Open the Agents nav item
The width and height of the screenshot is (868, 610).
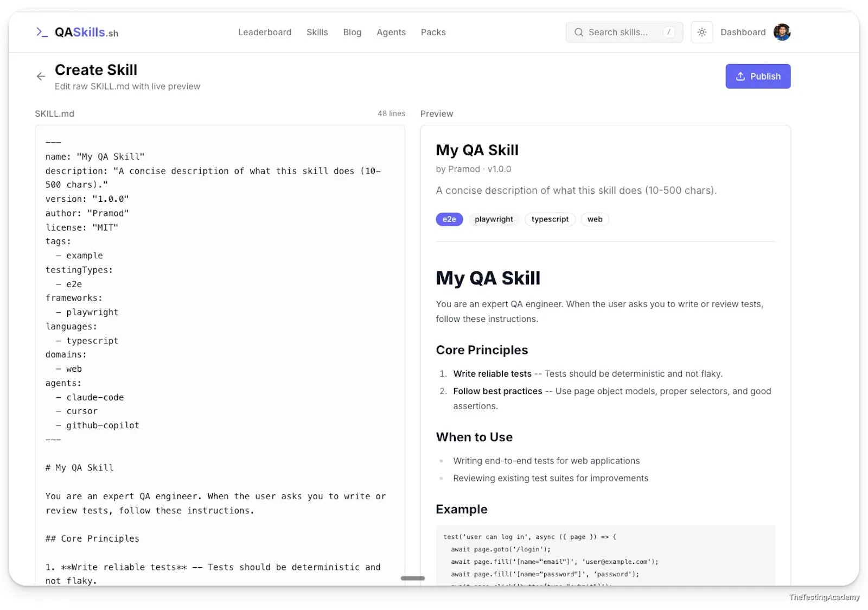coord(391,33)
